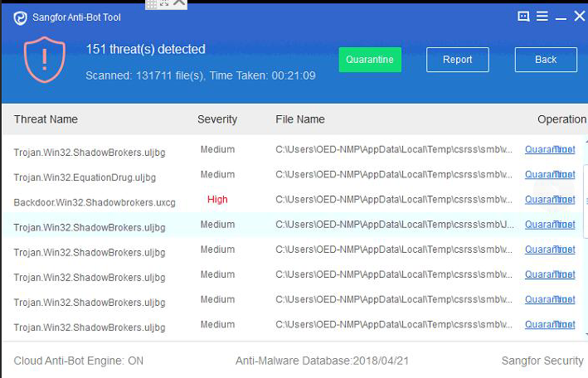Open the hamburger menu in title bar
Image resolution: width=588 pixels, height=378 pixels.
pos(542,16)
